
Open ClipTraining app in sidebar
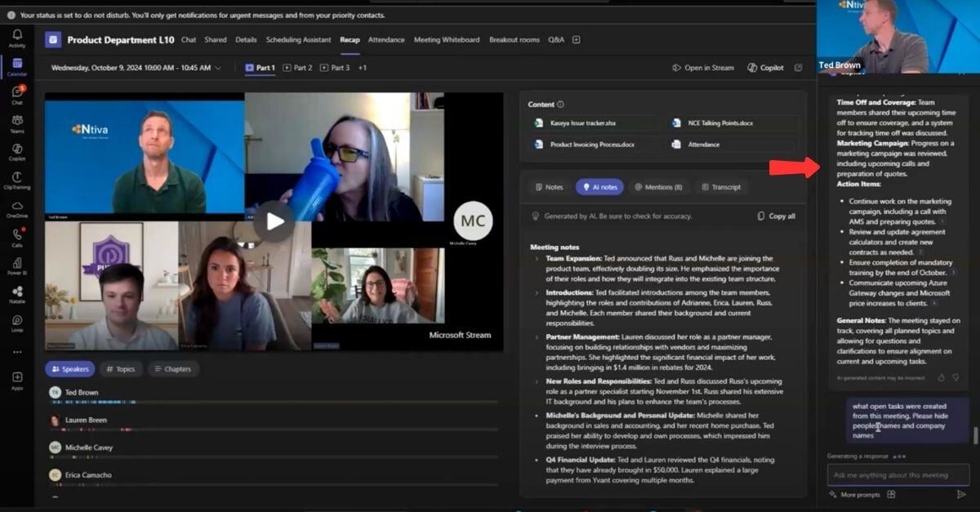click(17, 180)
